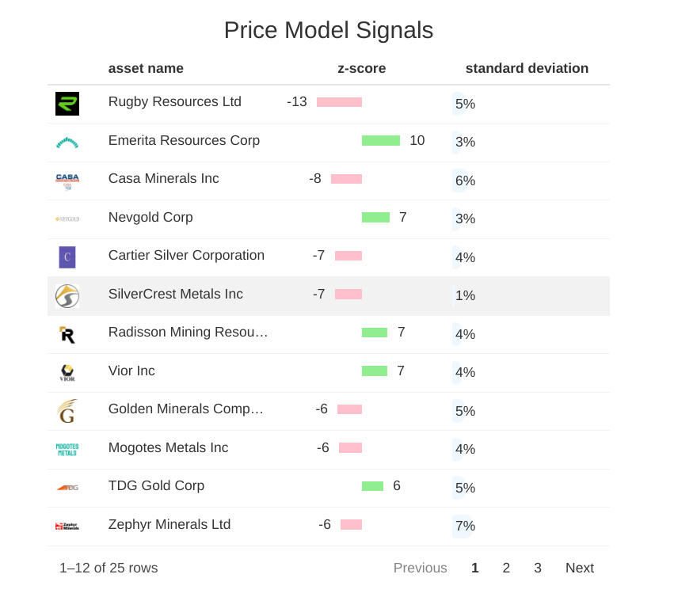The height and width of the screenshot is (616, 674).
Task: Jump to page 3 of the table
Action: click(x=538, y=568)
